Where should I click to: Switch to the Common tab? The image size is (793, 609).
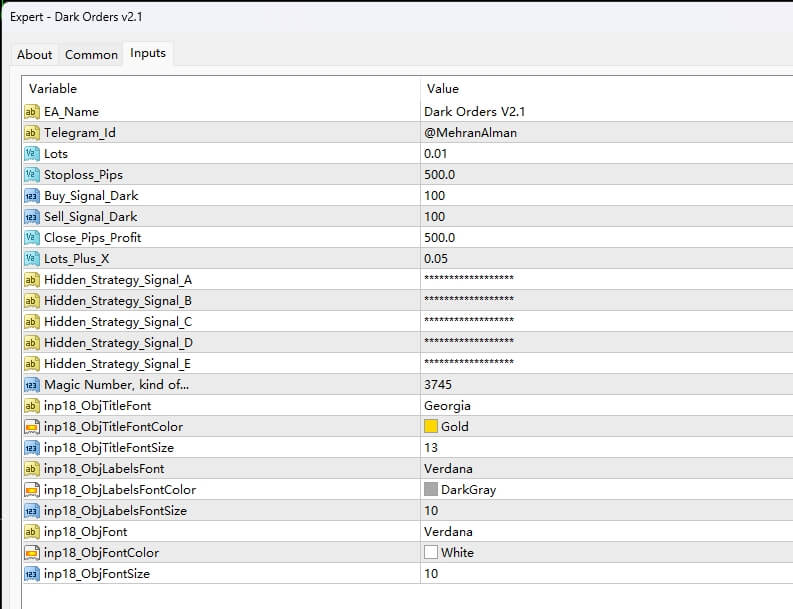(x=91, y=55)
